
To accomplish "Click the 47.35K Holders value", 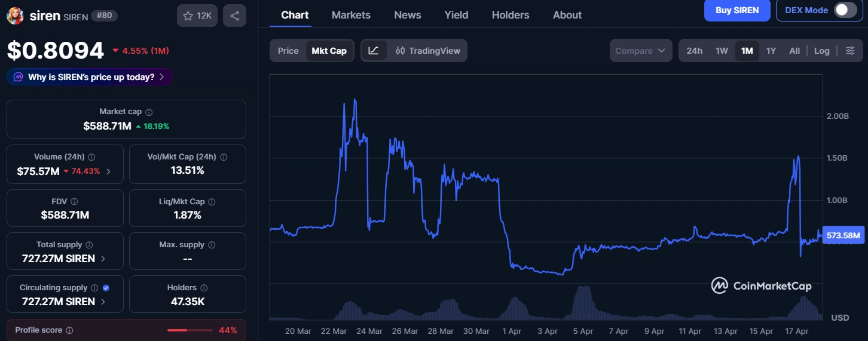I will click(x=188, y=302).
